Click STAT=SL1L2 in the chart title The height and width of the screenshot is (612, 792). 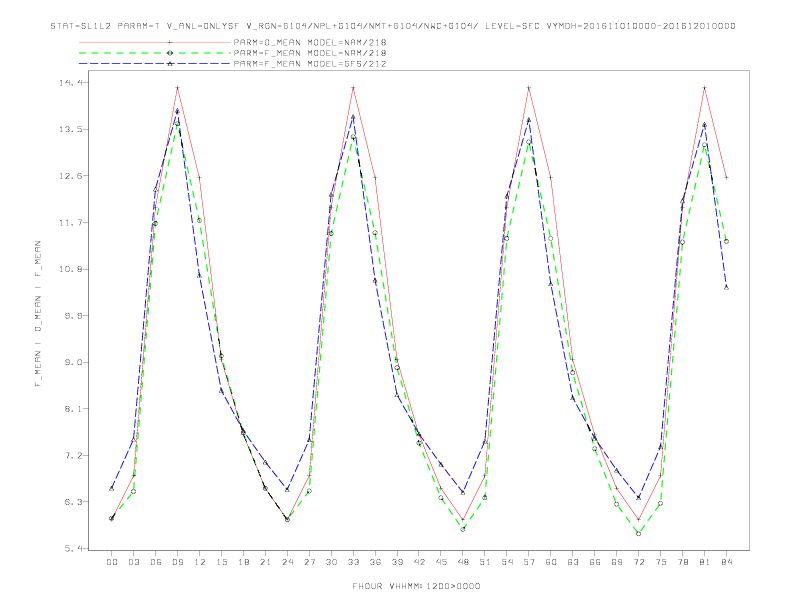pos(80,26)
